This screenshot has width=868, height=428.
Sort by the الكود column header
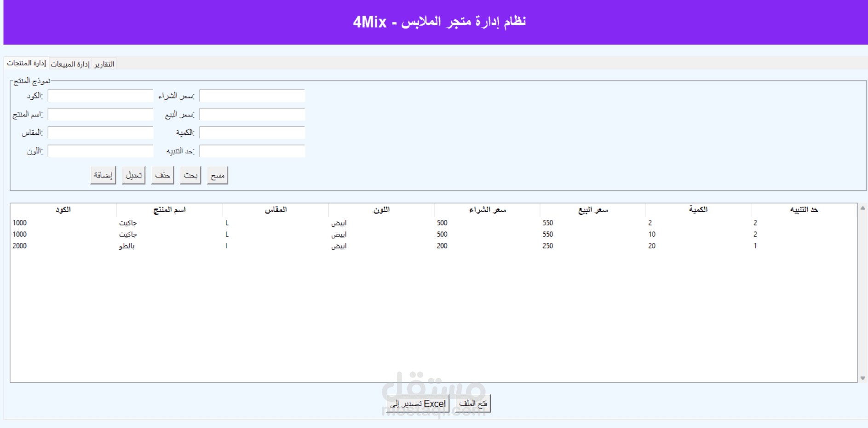coord(63,210)
